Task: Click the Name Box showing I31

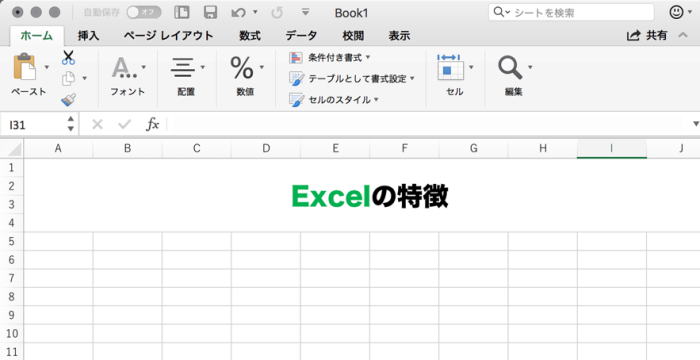Action: (x=32, y=125)
